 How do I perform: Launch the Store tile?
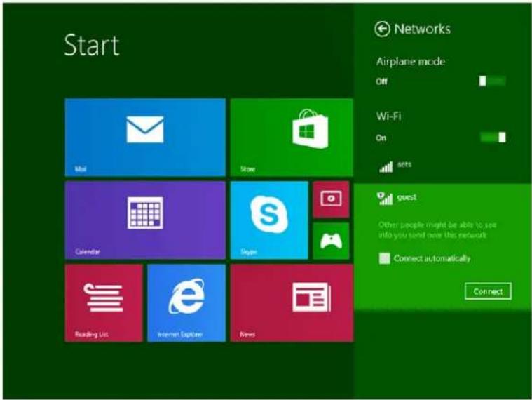point(292,137)
